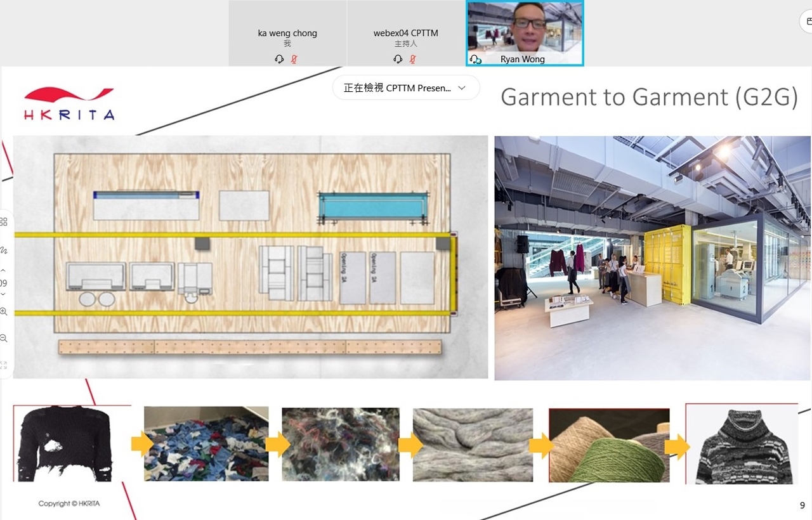Select webex04 CPTTM host participant tile

pyautogui.click(x=406, y=33)
